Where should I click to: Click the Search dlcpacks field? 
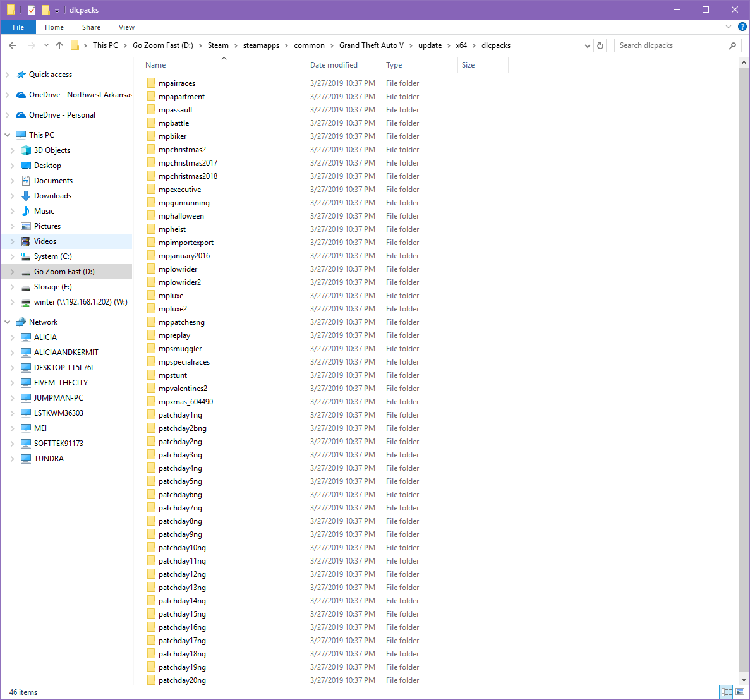pos(671,45)
